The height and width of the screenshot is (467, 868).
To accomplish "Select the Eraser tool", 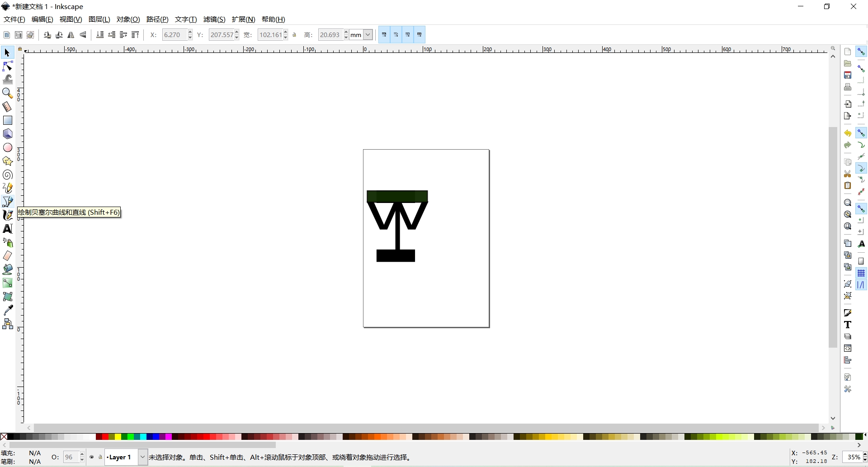I will tap(8, 256).
